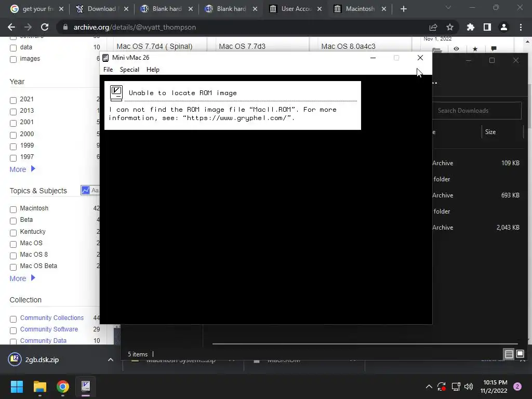Open network icon in system tray
This screenshot has width=532, height=399.
click(x=456, y=387)
